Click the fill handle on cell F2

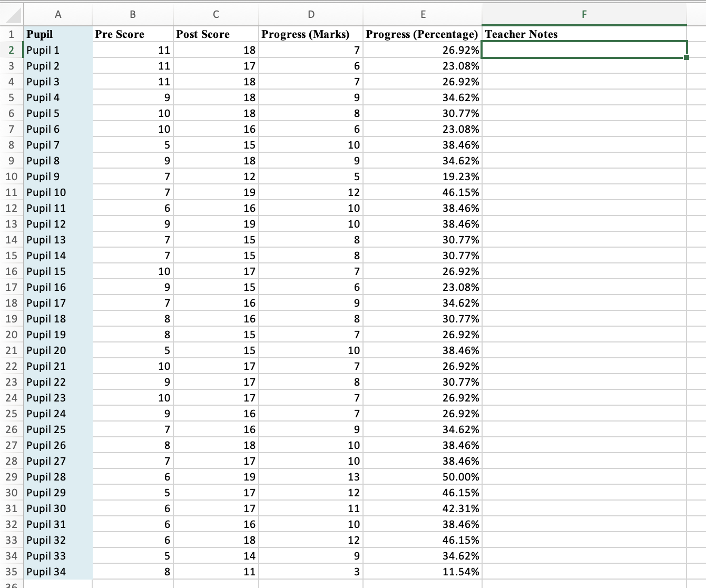pos(686,57)
